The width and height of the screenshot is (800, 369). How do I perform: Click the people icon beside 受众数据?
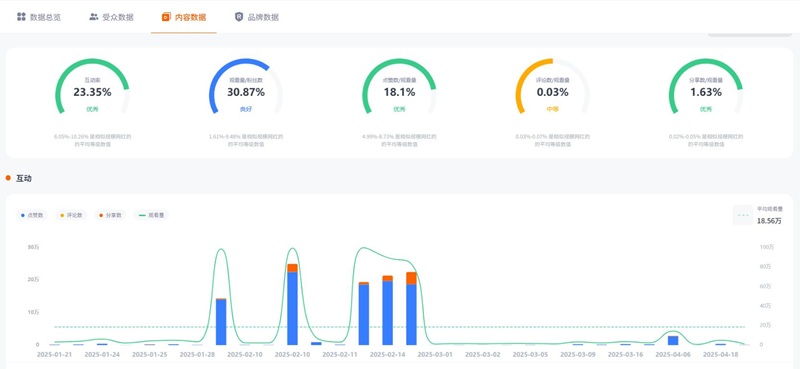point(93,17)
